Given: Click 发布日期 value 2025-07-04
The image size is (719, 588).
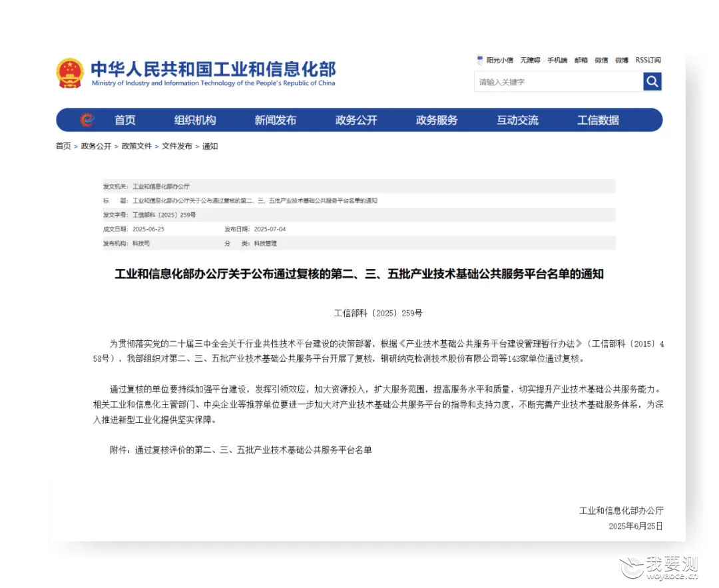Looking at the screenshot, I should 270,229.
